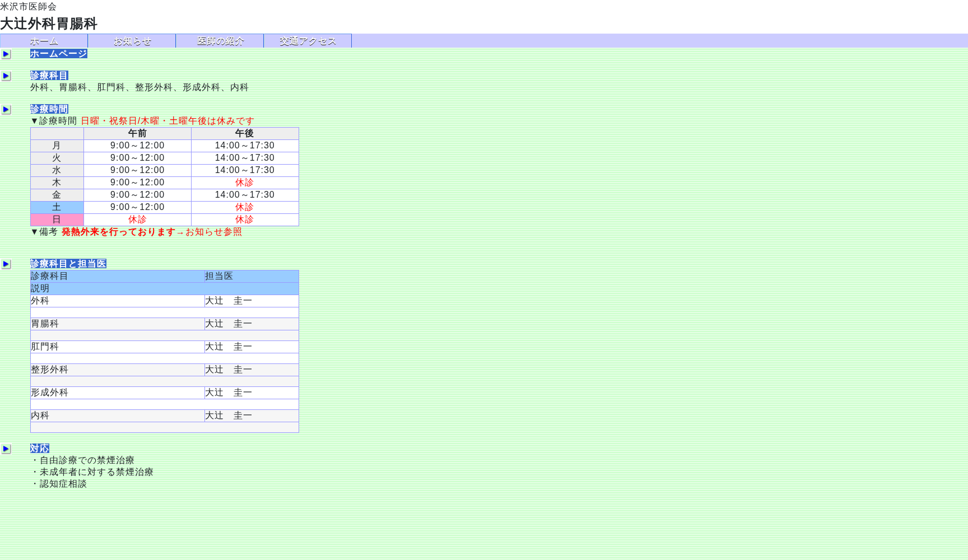
Task: Switch to the お知らせ tab
Action: tap(132, 41)
